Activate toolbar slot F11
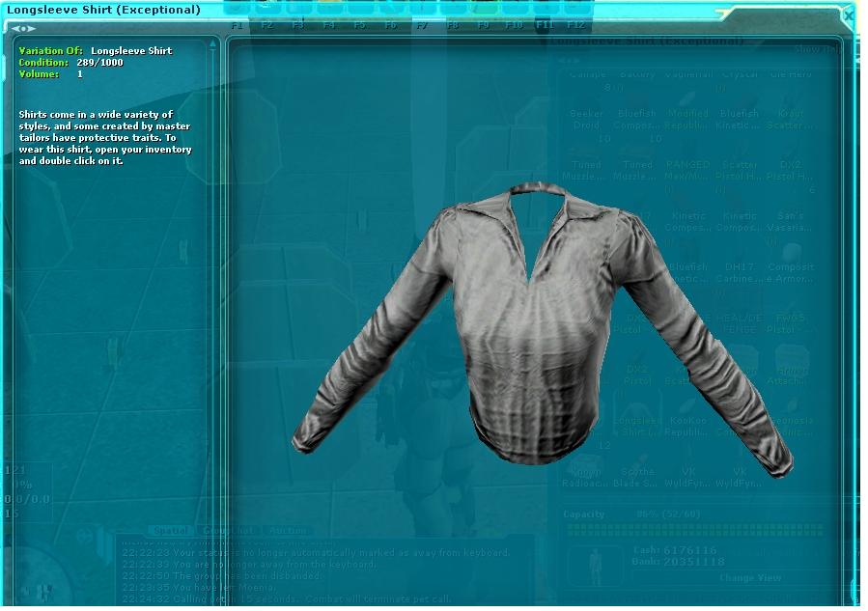This screenshot has height=611, width=868. [545, 25]
